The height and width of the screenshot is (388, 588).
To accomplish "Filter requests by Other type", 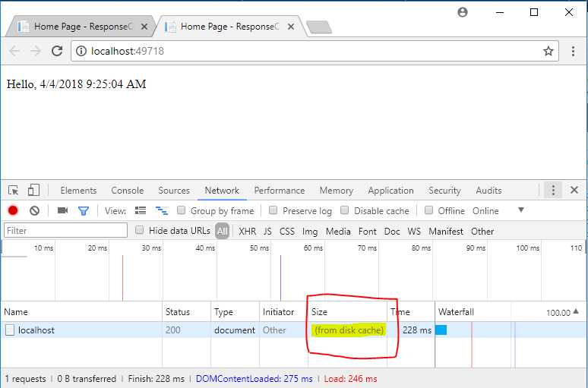I will click(482, 232).
